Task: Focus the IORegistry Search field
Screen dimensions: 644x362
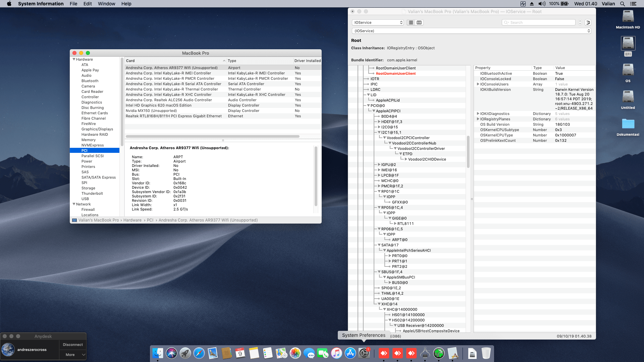Action: point(539,22)
